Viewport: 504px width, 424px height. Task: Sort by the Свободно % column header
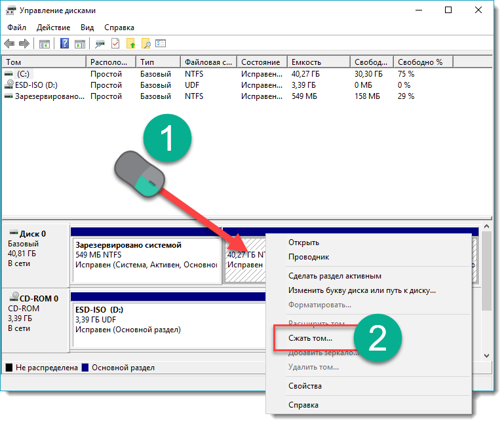coord(423,62)
